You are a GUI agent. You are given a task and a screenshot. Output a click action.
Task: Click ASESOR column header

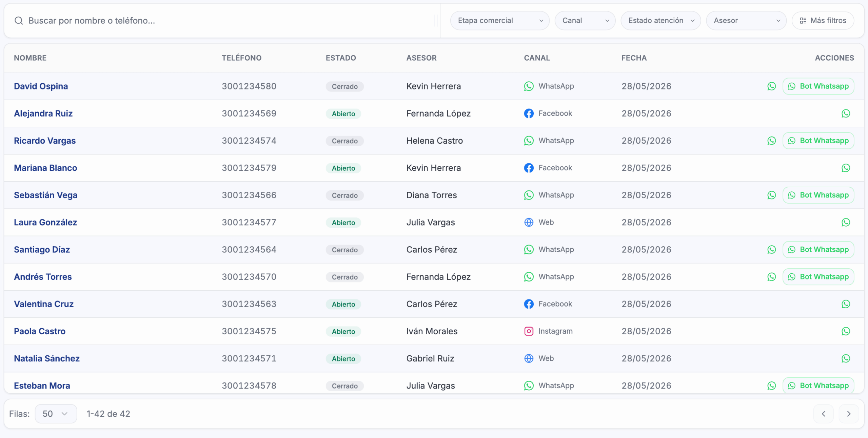421,58
